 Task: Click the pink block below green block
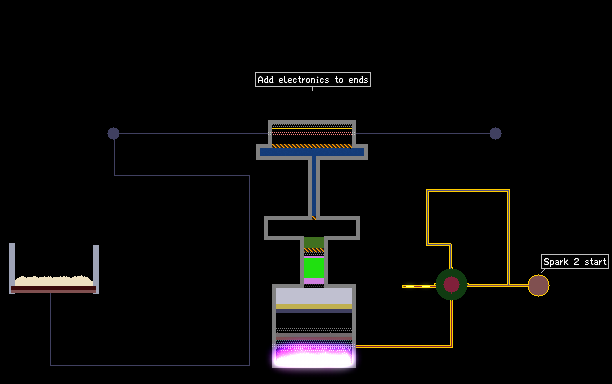click(314, 281)
